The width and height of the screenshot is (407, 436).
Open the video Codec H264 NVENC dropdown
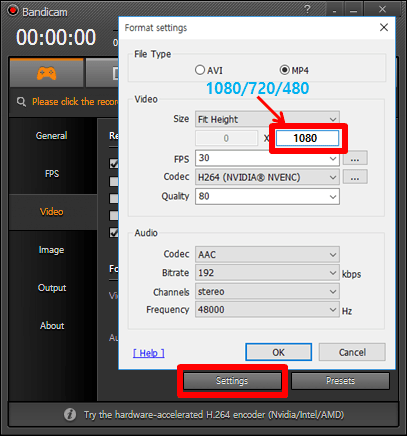tap(267, 177)
